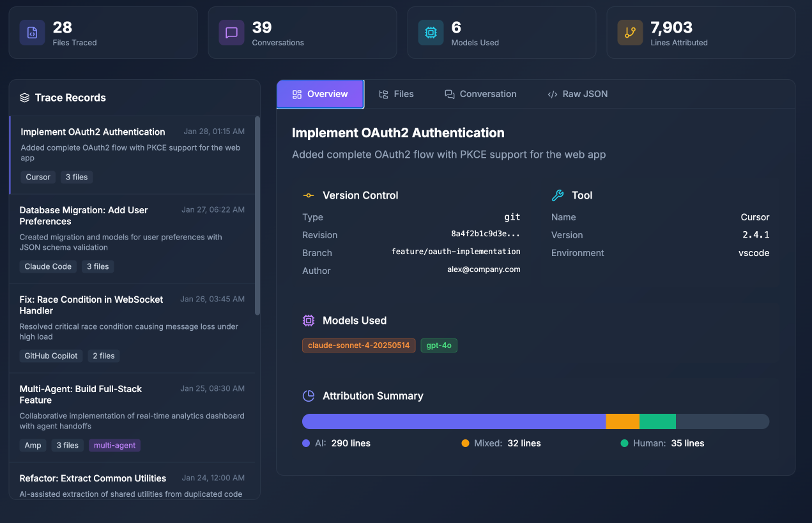Click the multi-agent tag
The image size is (812, 523).
click(x=115, y=445)
